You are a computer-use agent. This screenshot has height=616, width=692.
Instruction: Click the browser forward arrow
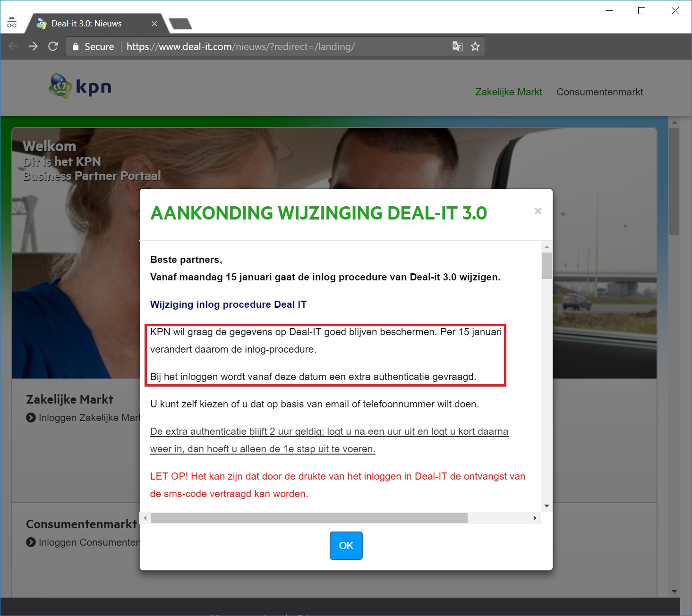point(33,46)
